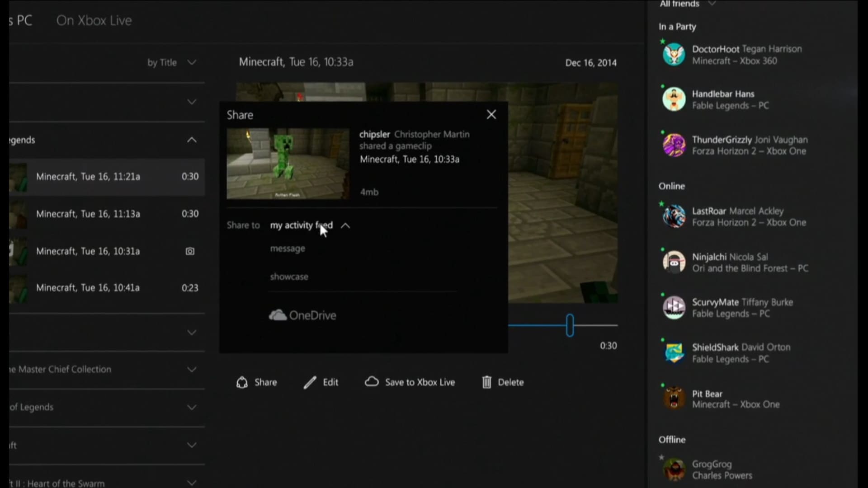Click the Share button label
Image resolution: width=868 pixels, height=488 pixels.
tap(265, 382)
